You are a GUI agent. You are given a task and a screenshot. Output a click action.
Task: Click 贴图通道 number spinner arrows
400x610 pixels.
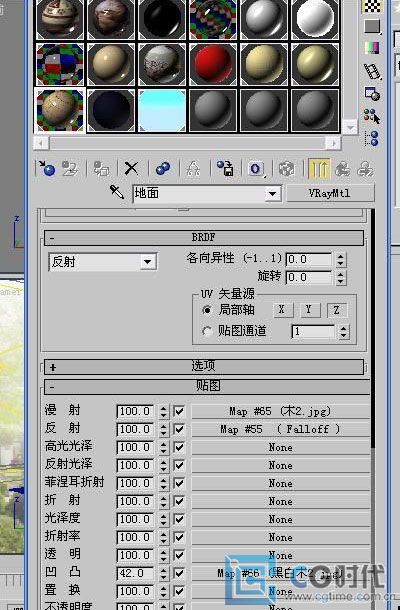click(343, 331)
